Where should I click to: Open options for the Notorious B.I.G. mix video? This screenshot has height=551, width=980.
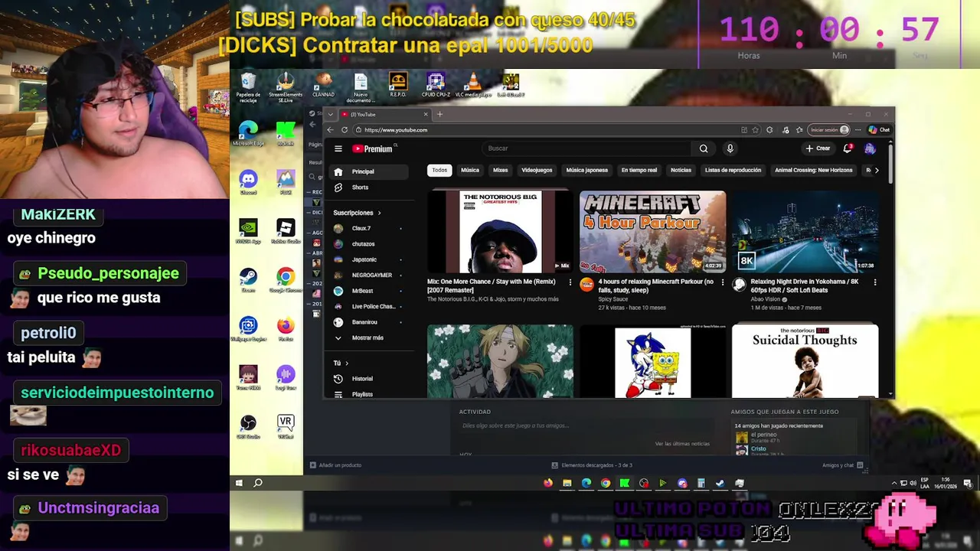point(570,282)
